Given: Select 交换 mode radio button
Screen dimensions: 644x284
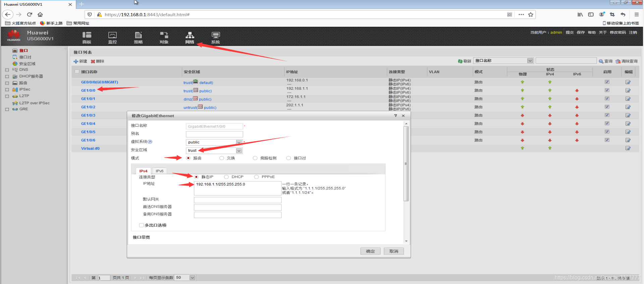Looking at the screenshot, I should [222, 158].
